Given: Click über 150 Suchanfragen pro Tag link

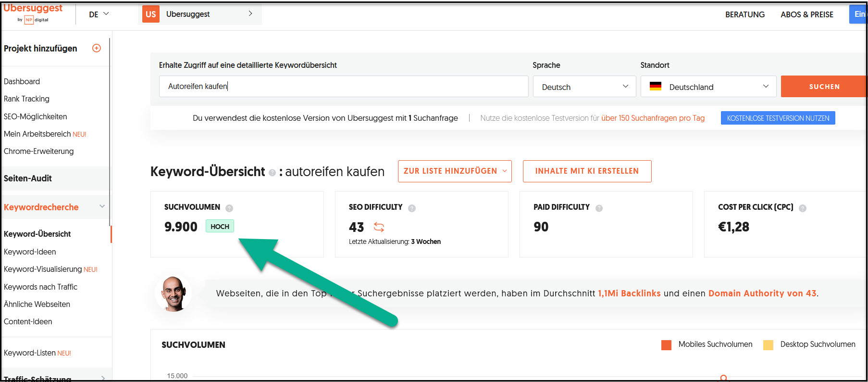Looking at the screenshot, I should click(653, 118).
